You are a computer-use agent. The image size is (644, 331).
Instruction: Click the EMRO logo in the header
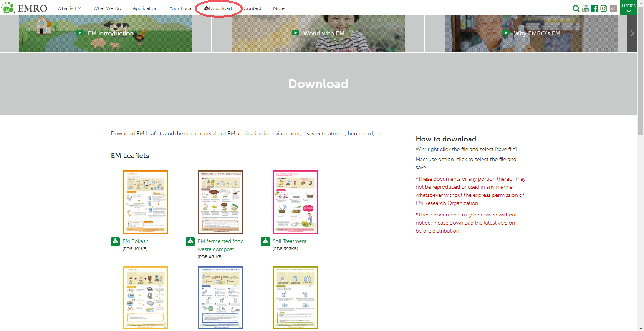click(25, 8)
